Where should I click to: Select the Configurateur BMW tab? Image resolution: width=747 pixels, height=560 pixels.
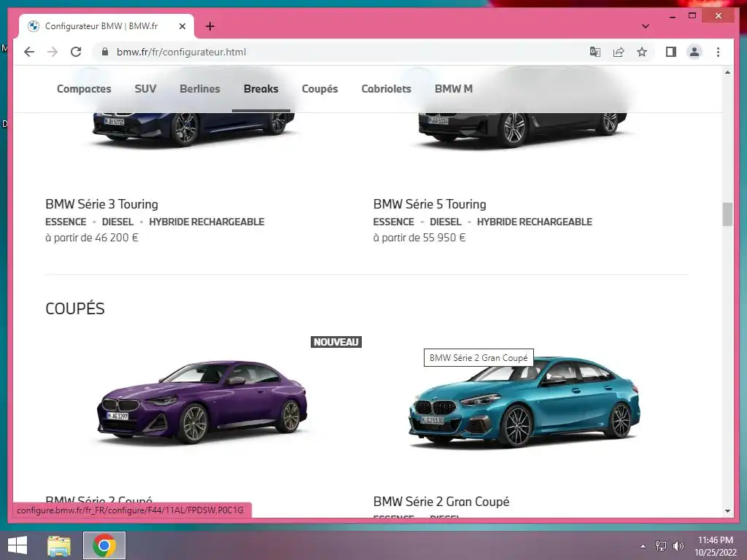106,26
